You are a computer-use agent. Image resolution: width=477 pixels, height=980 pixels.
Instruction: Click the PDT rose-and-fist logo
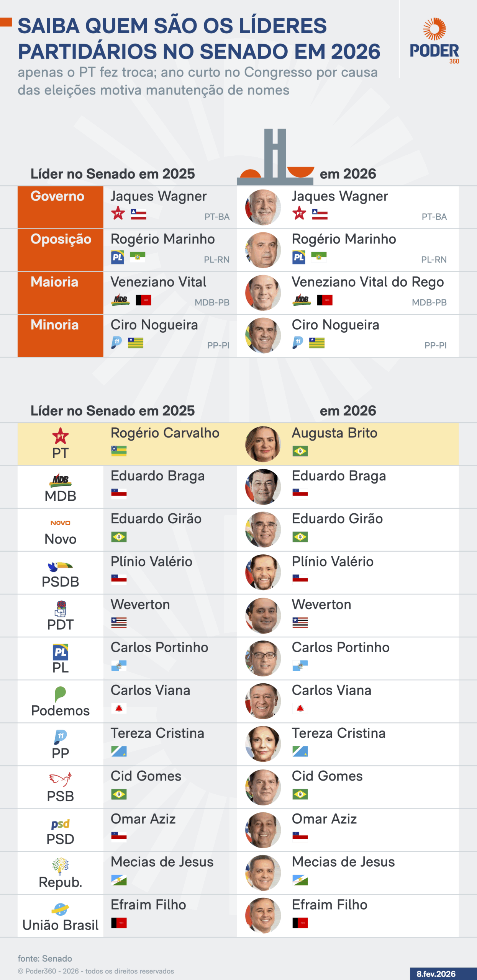click(61, 609)
